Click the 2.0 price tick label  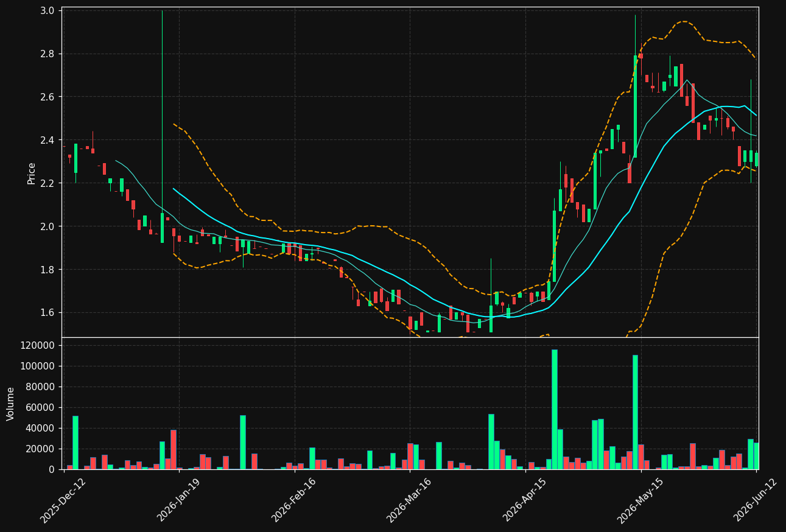pyautogui.click(x=49, y=226)
